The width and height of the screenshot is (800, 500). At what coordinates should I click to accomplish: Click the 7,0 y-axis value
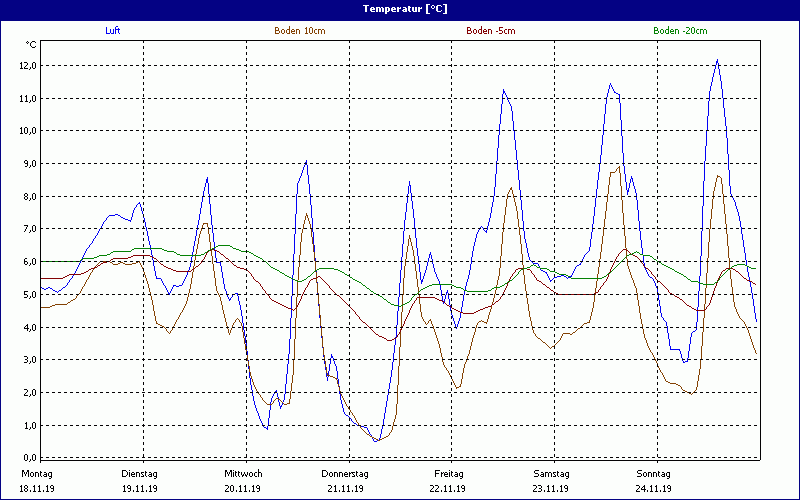[x=29, y=229]
